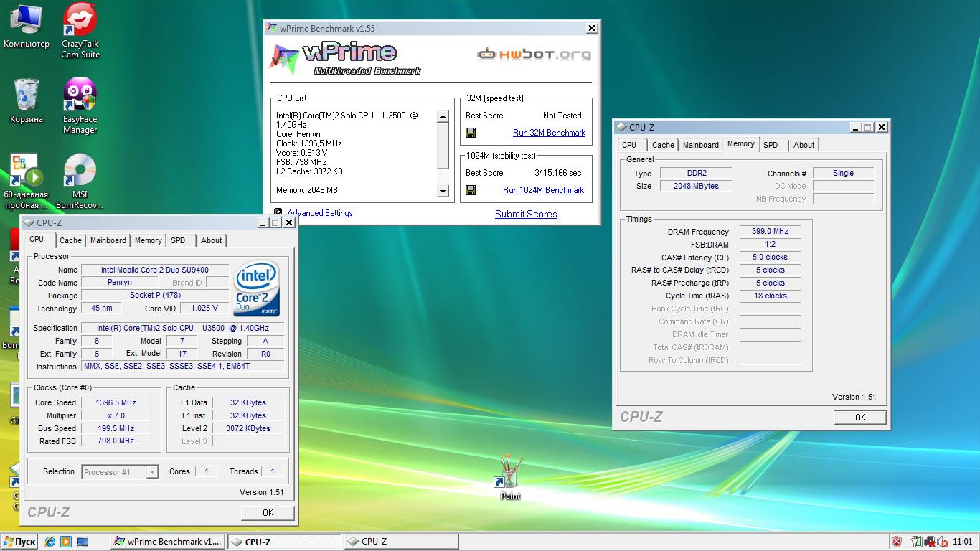Switch to the Memory tab in left CPU-Z
This screenshot has width=980, height=551.
pyautogui.click(x=148, y=240)
